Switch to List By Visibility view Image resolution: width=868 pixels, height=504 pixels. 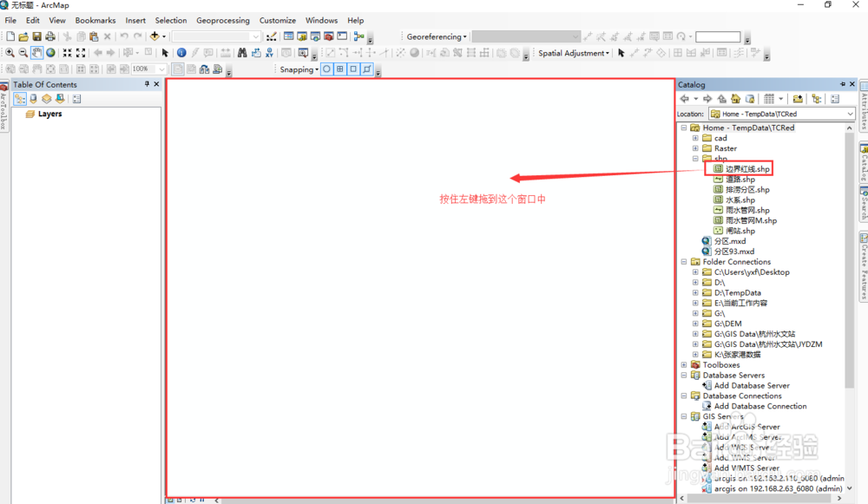click(47, 99)
